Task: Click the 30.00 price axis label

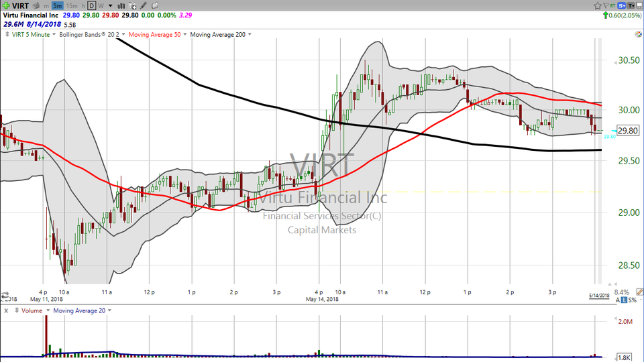Action: click(629, 110)
